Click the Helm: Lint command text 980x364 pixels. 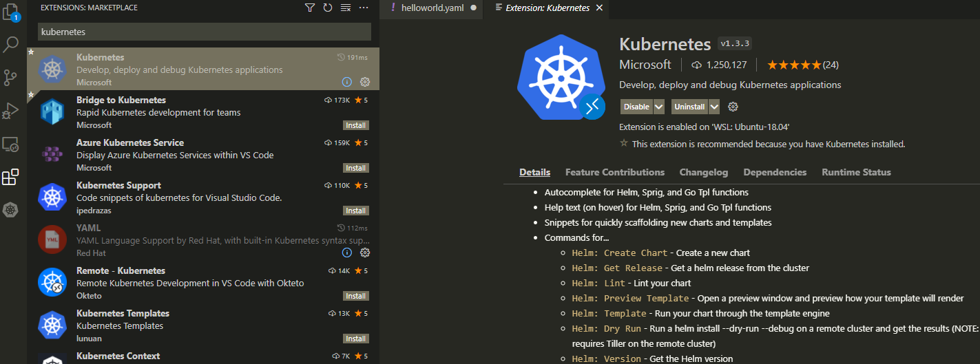point(598,283)
